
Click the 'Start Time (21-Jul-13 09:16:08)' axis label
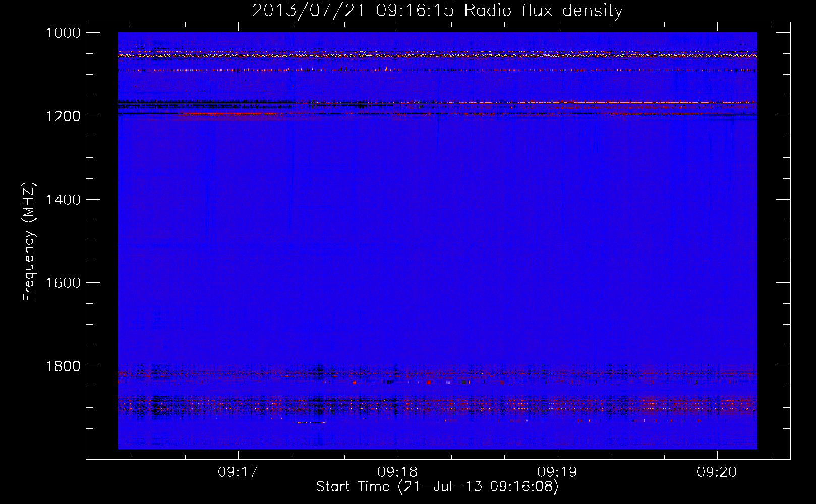[x=437, y=487]
